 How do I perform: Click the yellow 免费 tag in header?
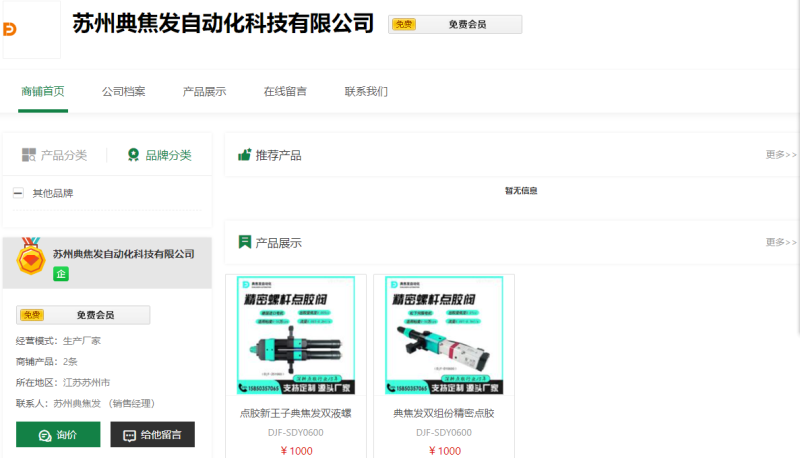coord(404,24)
